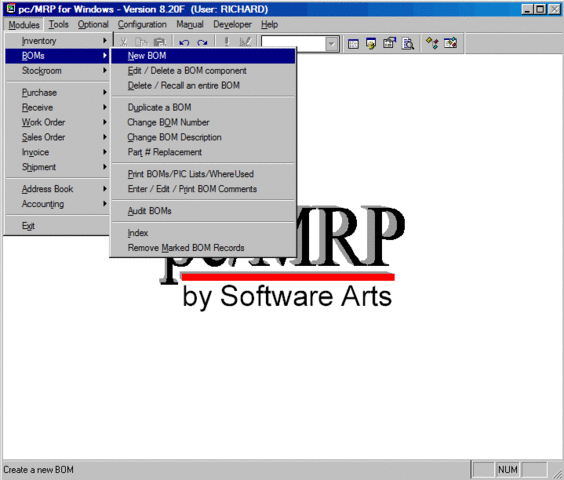This screenshot has width=564, height=480.
Task: Expand the Work Order submenu
Action: (x=58, y=122)
